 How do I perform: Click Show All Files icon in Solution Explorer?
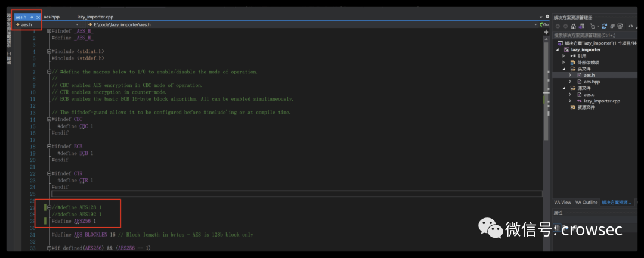(x=620, y=26)
